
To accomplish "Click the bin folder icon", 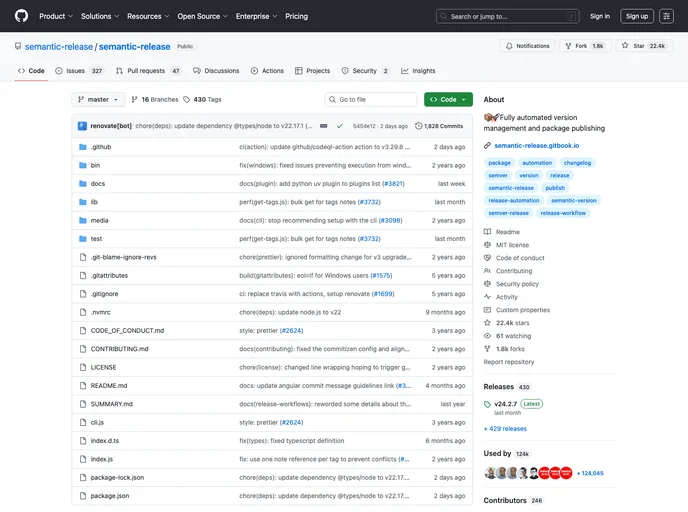I will (82, 165).
